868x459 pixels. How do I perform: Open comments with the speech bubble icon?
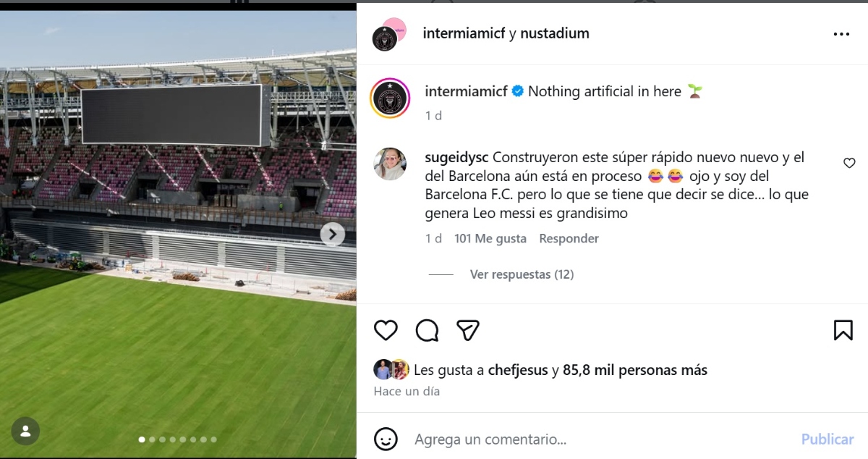pos(428,330)
